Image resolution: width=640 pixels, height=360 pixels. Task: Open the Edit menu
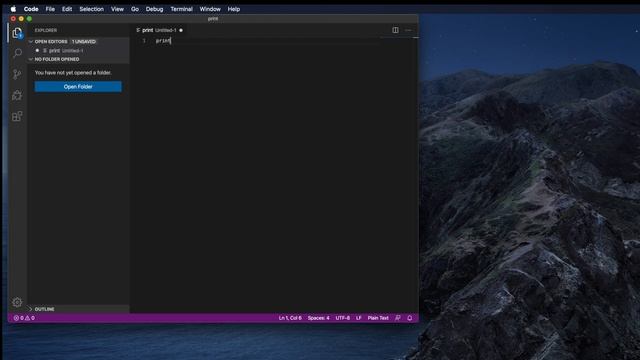tap(67, 9)
